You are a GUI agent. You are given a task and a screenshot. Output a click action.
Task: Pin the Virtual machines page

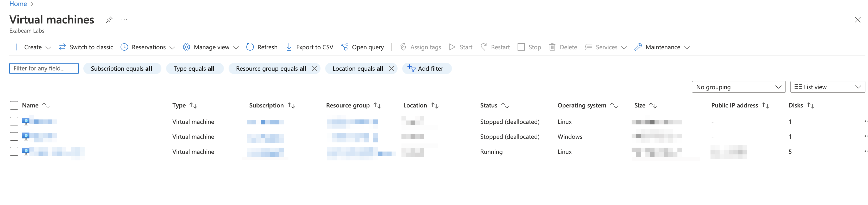click(x=109, y=20)
